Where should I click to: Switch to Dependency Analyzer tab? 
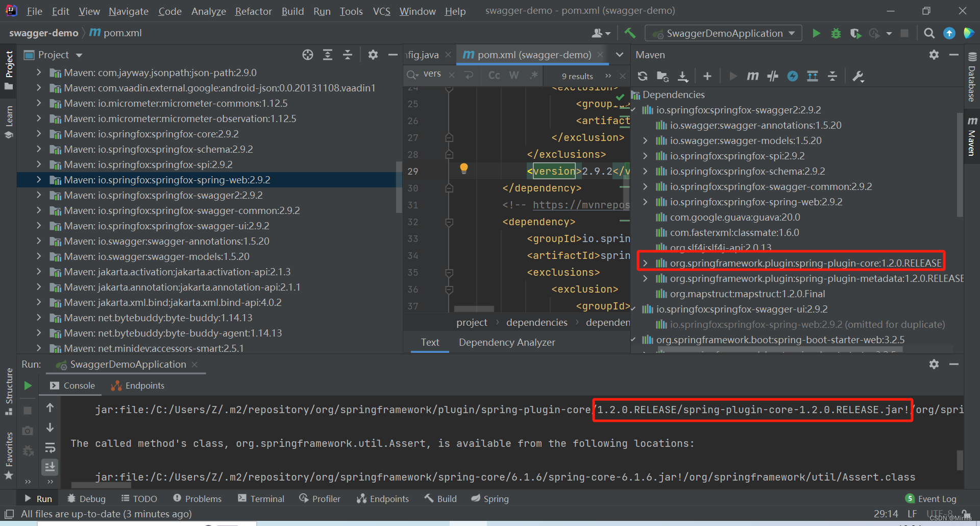click(507, 342)
